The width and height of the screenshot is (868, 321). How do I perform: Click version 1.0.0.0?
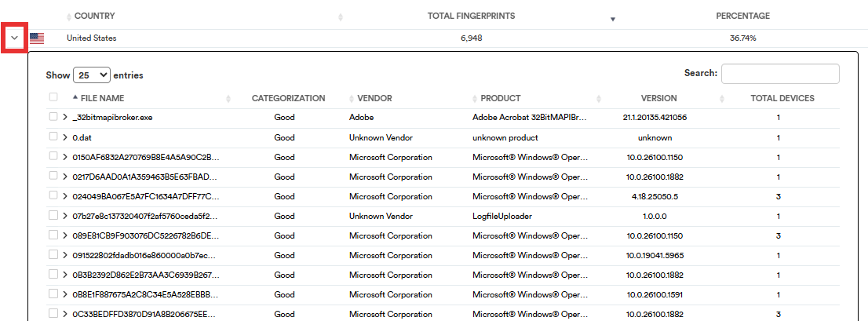tap(655, 216)
